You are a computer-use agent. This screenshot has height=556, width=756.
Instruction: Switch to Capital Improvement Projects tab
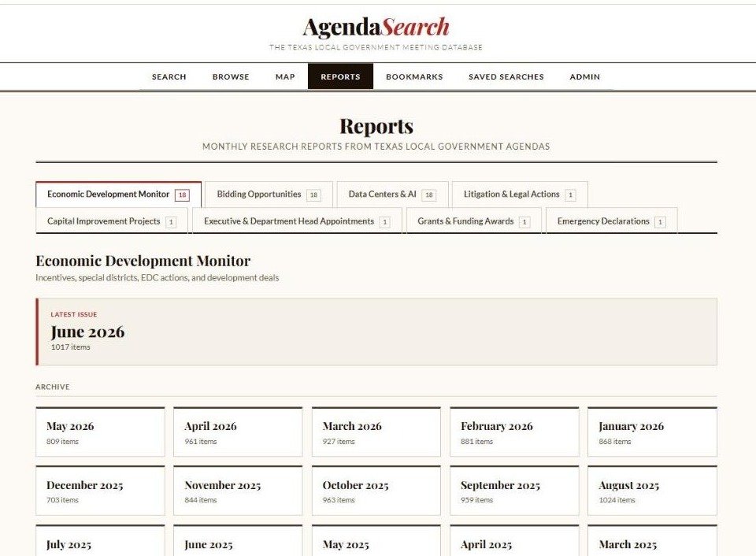click(111, 221)
